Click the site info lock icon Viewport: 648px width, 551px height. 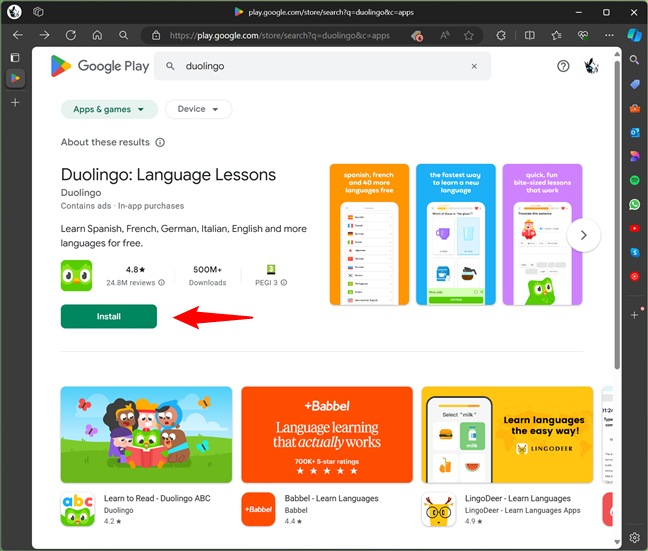pos(156,36)
